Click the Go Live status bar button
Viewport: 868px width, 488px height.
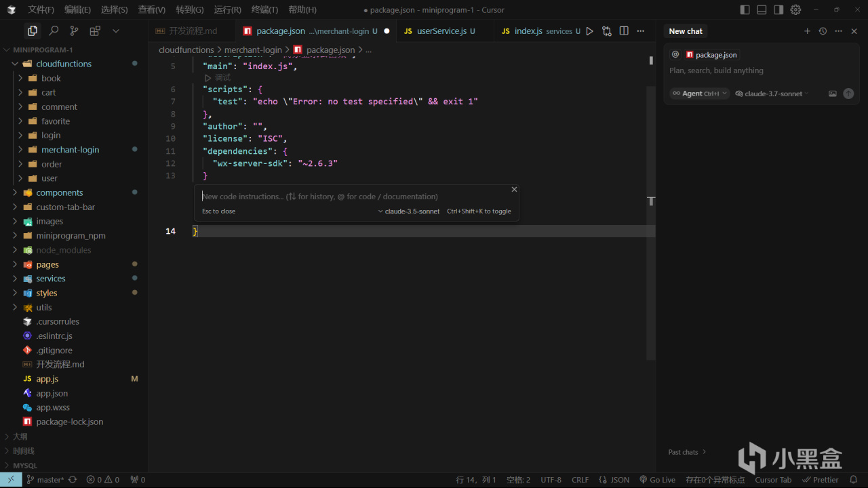coord(657,480)
